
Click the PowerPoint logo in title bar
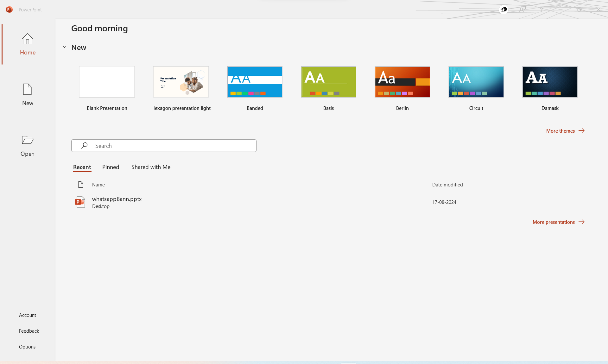pyautogui.click(x=9, y=9)
